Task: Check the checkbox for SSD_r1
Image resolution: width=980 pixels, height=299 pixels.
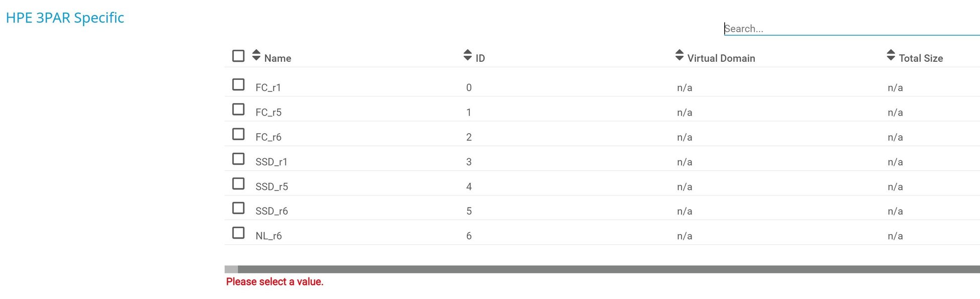Action: click(x=238, y=158)
